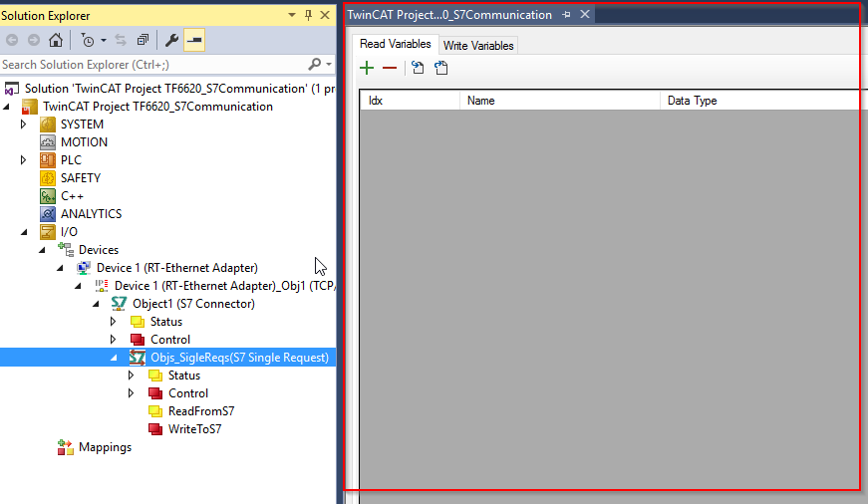Image resolution: width=868 pixels, height=504 pixels.
Task: Switch to the Read Variables tab
Action: (396, 44)
